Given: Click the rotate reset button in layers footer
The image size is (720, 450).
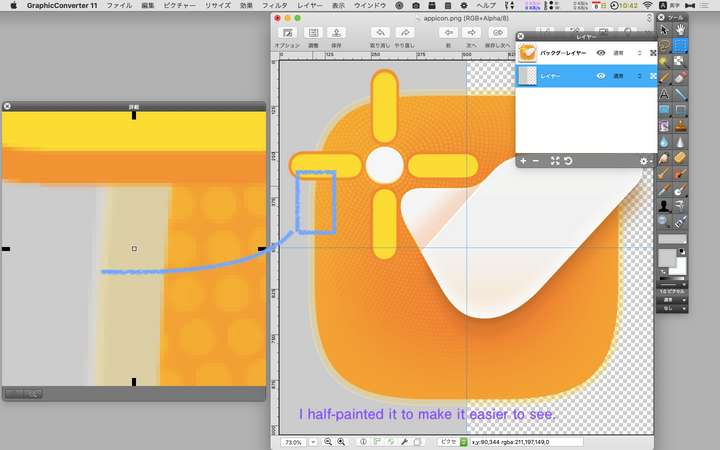Looking at the screenshot, I should tap(568, 161).
